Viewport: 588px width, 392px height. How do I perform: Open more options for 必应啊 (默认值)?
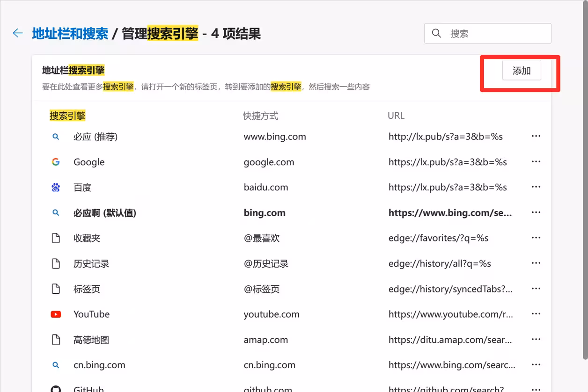point(536,212)
